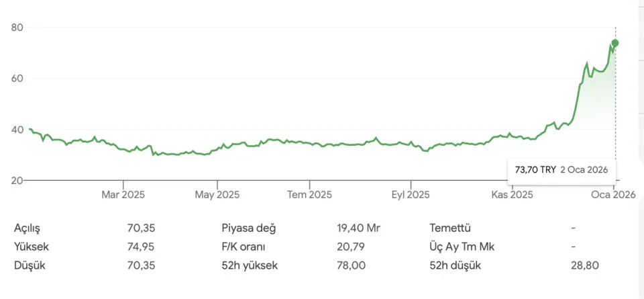Select the Oca 2026 date label

point(613,195)
